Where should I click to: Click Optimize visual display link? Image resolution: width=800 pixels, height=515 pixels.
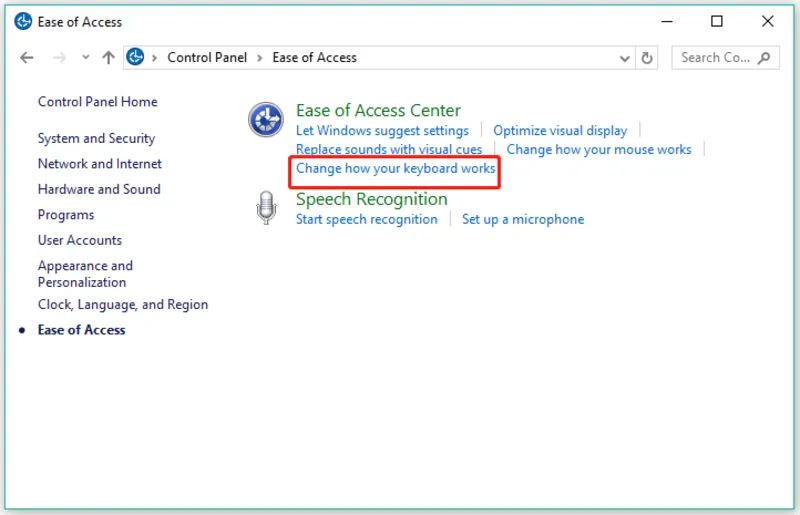(560, 131)
